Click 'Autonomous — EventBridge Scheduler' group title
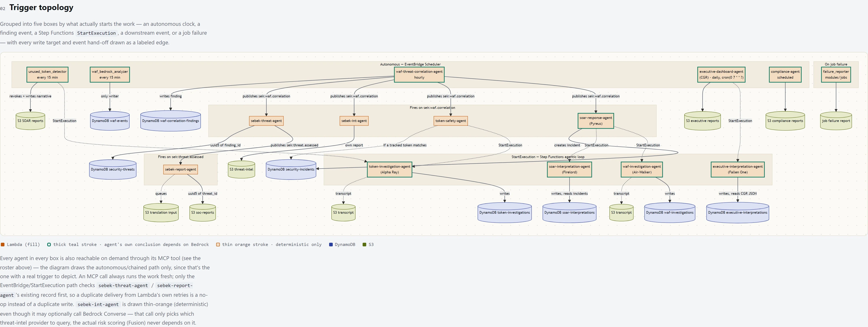 (410, 64)
